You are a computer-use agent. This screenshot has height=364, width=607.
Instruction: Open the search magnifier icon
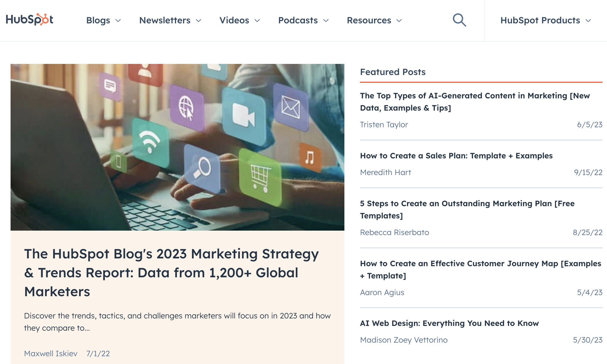[459, 20]
